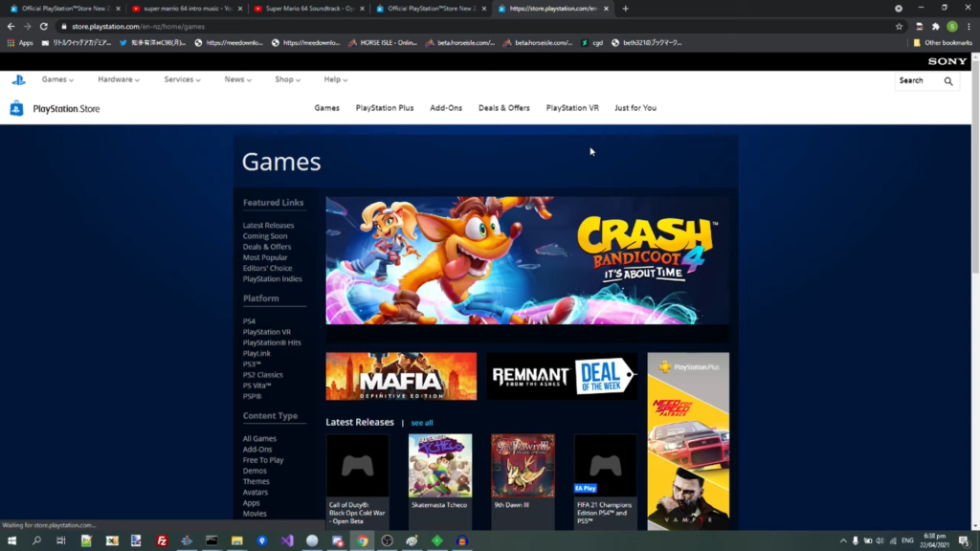Open the Coming Soon sidebar link

click(x=265, y=236)
